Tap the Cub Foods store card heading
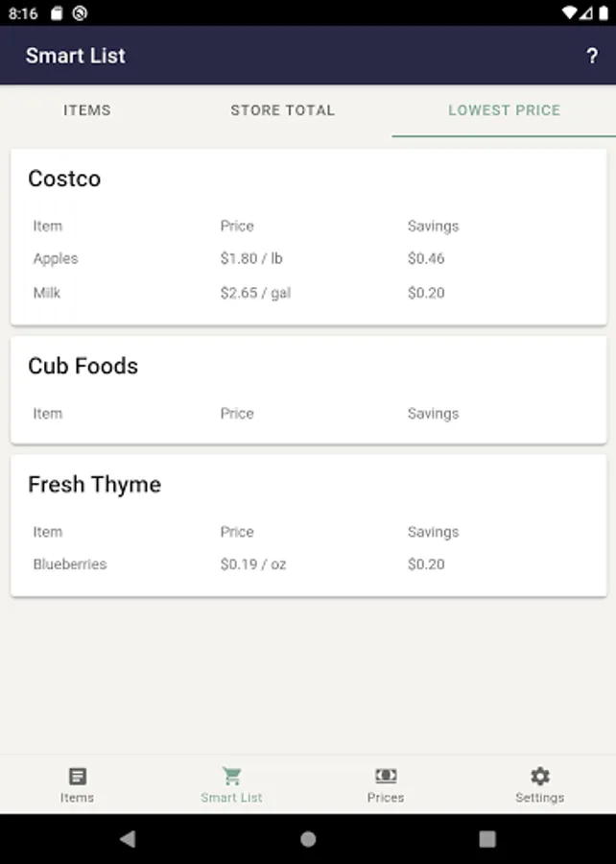 (83, 366)
